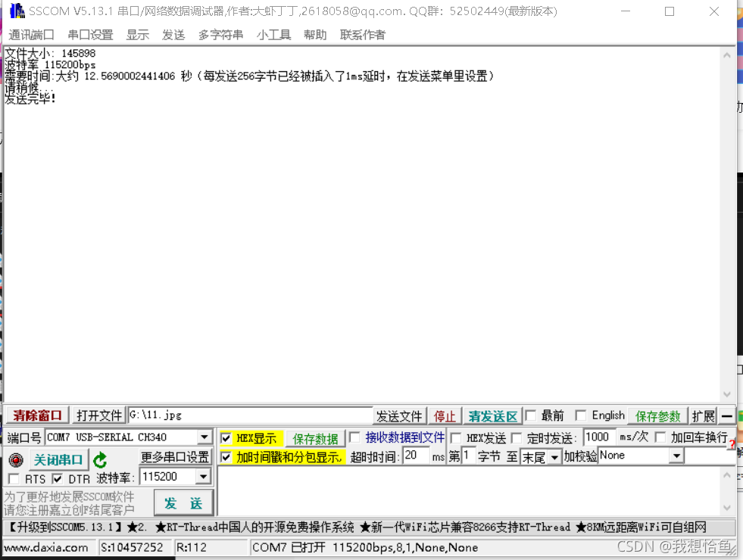Click the 保存参数 button
This screenshot has height=560, width=743.
(657, 416)
